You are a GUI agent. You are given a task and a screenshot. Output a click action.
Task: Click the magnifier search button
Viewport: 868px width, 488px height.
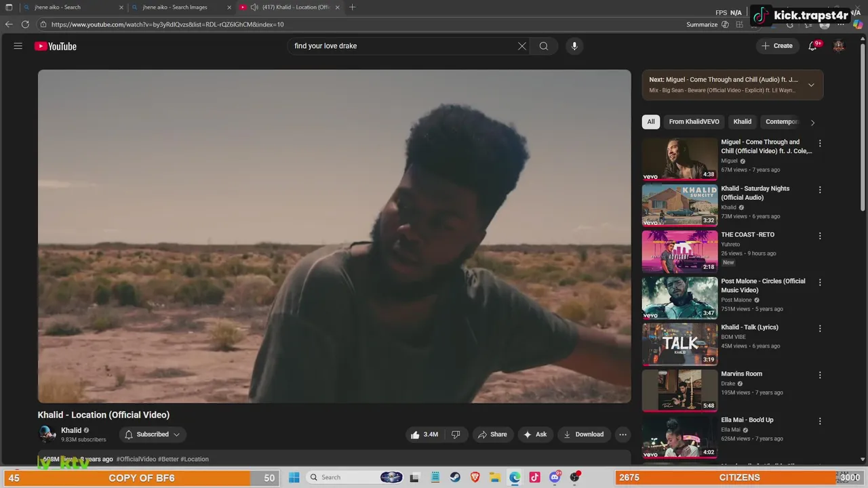[x=544, y=46]
